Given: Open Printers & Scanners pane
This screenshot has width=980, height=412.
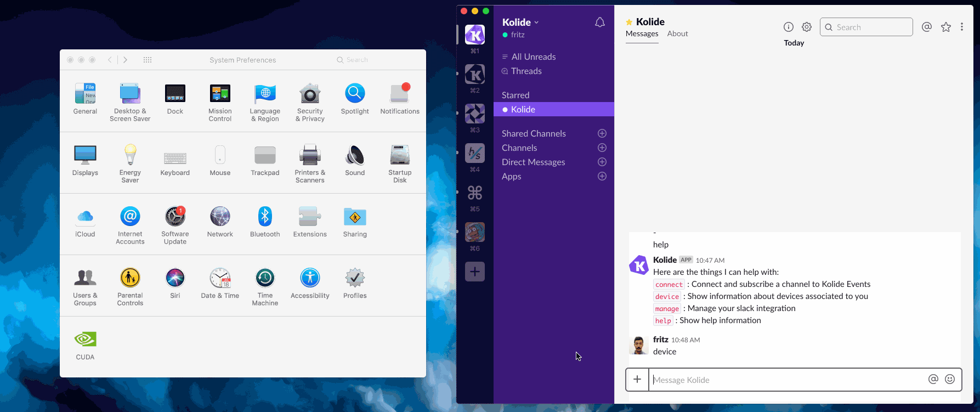Looking at the screenshot, I should 310,163.
